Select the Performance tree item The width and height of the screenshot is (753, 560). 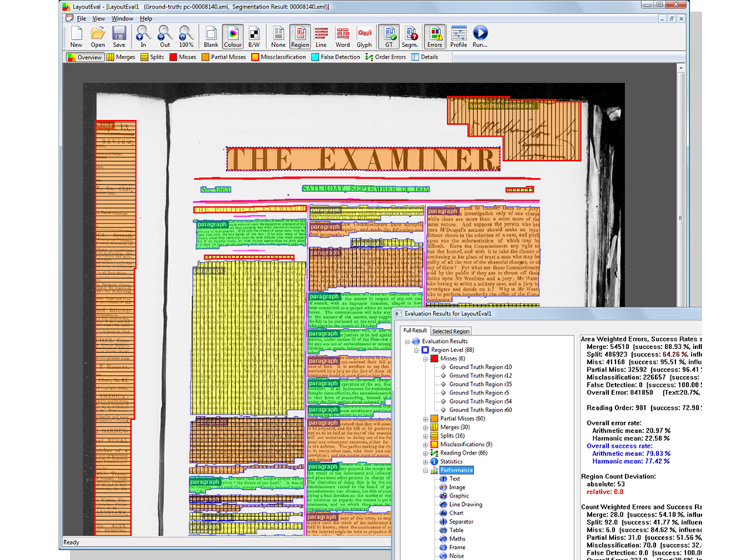pyautogui.click(x=457, y=471)
